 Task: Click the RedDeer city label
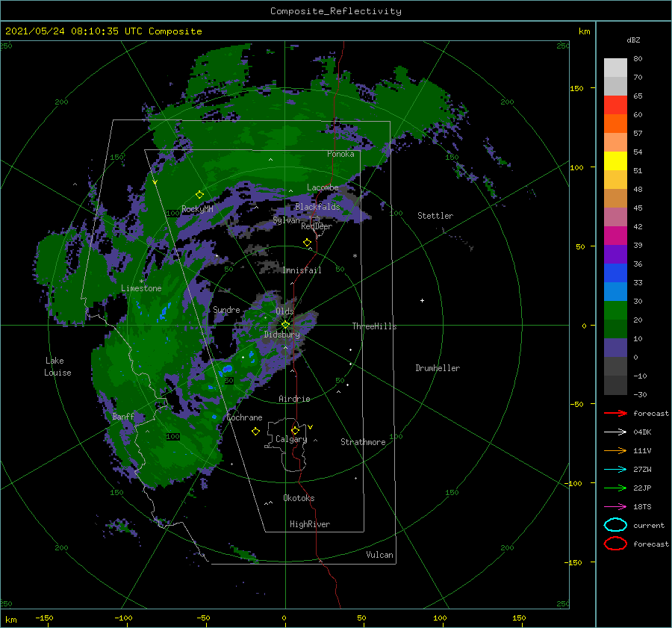pyautogui.click(x=317, y=226)
